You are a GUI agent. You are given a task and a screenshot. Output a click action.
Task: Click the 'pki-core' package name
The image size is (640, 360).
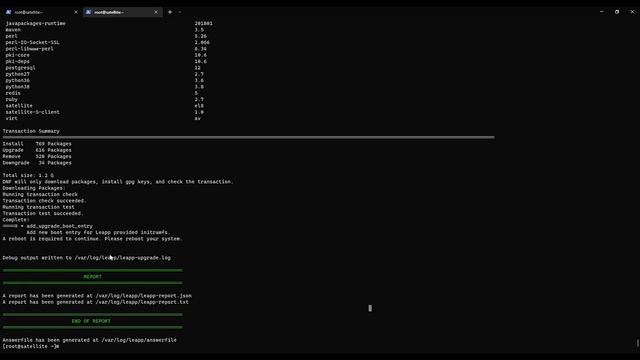[18, 55]
